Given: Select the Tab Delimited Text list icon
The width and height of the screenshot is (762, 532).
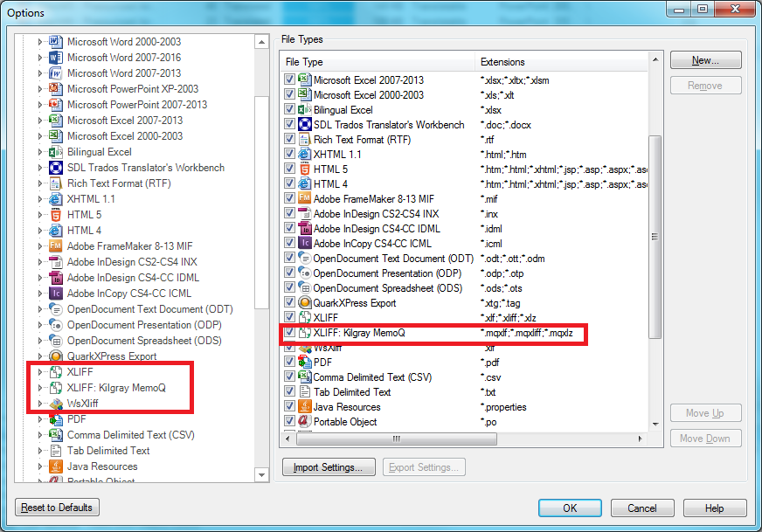Looking at the screenshot, I should [305, 391].
